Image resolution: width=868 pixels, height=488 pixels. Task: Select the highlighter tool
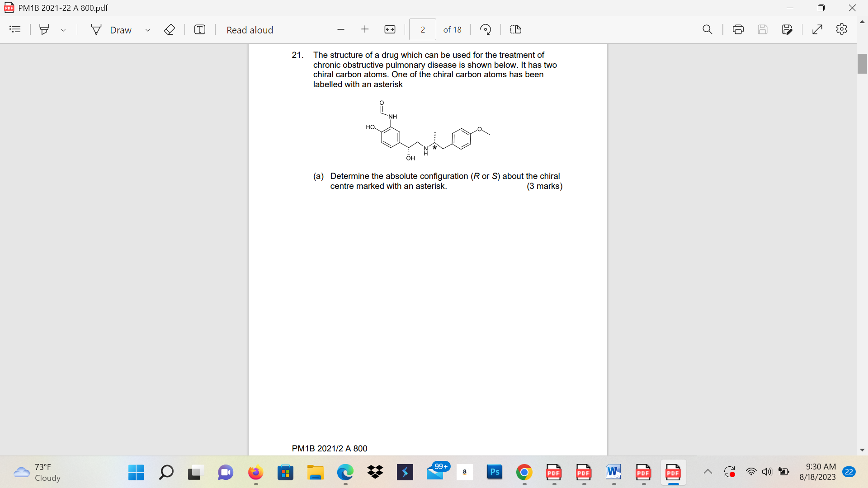44,30
